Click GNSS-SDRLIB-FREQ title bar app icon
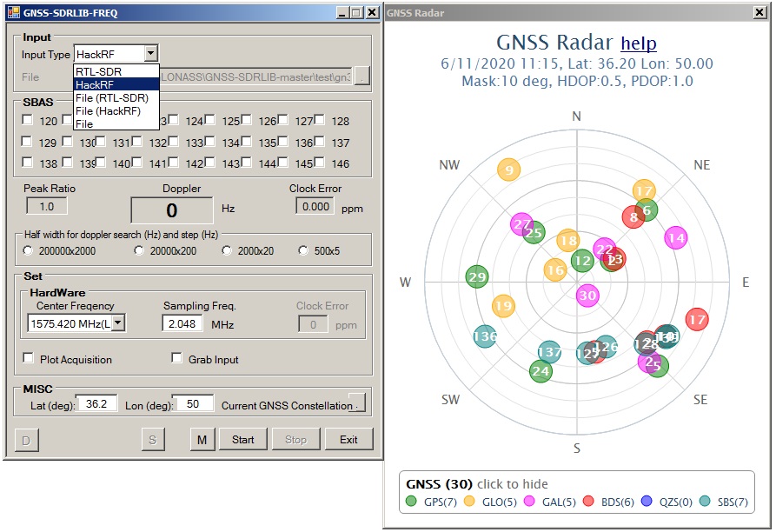 pos(13,12)
